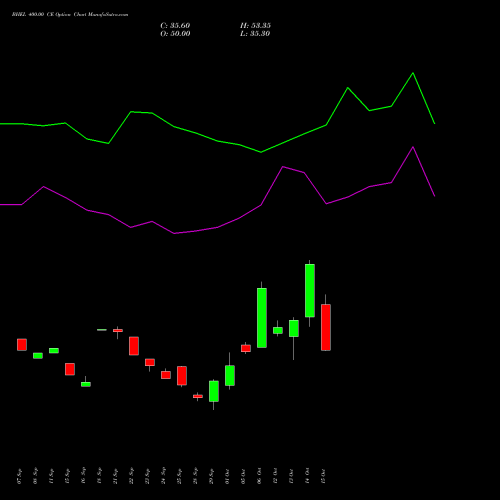Click the 11 Sep date label
The height and width of the screenshot is (500, 500).
[51, 476]
